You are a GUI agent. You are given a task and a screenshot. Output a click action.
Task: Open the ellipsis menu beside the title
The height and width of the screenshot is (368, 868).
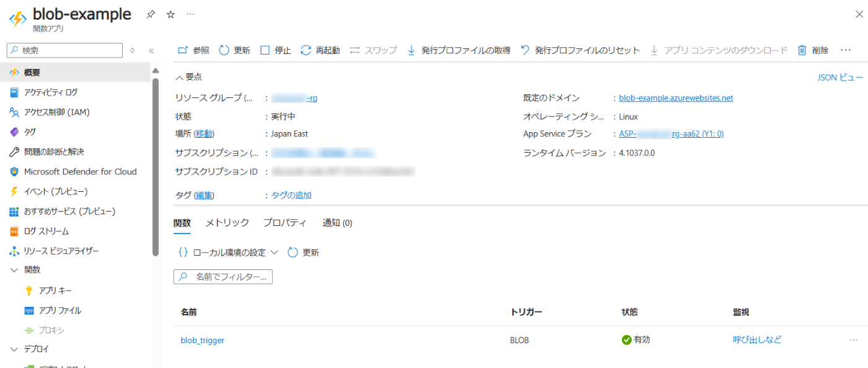click(x=190, y=14)
